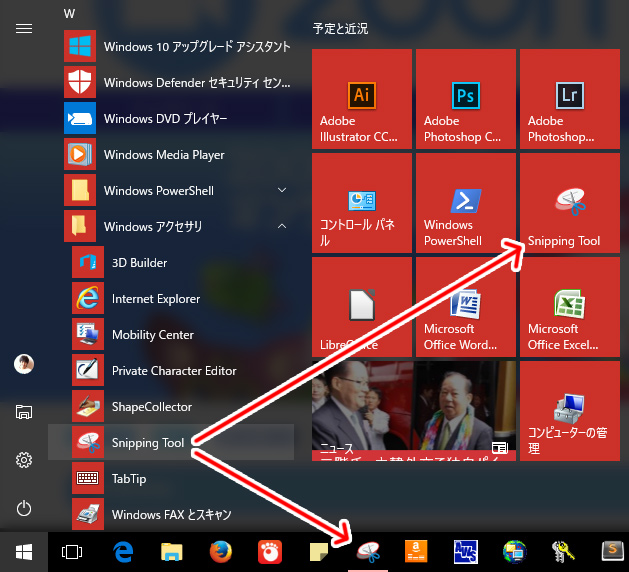The image size is (629, 572).
Task: Launch Adobe Illustrator CC tile
Action: pos(362,98)
